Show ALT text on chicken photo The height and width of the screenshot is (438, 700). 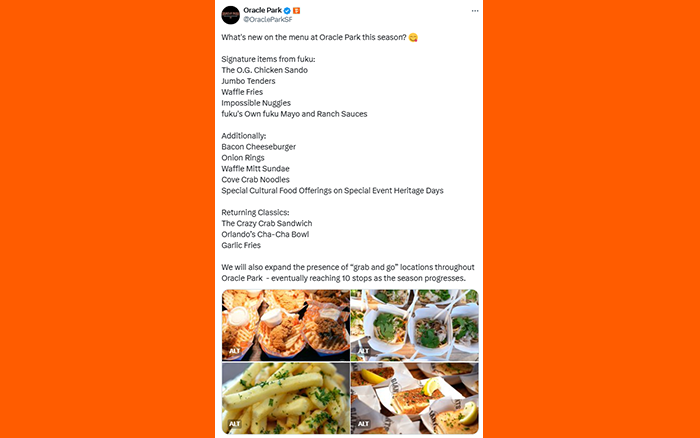[x=234, y=351]
